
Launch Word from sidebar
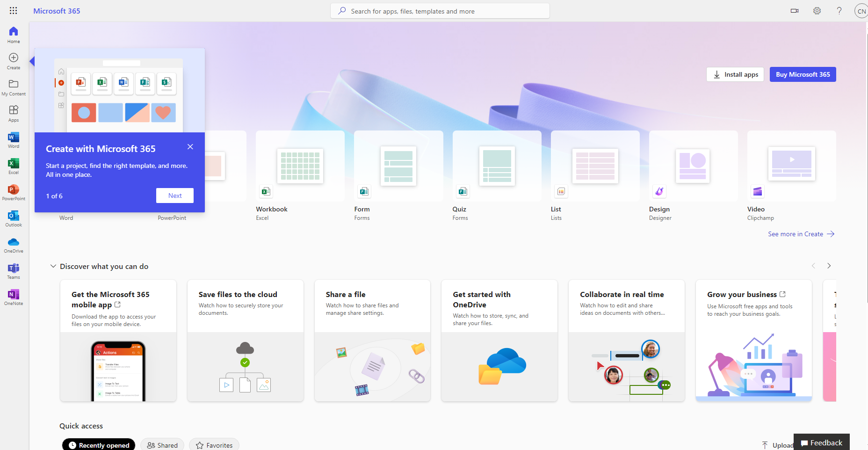pos(14,140)
